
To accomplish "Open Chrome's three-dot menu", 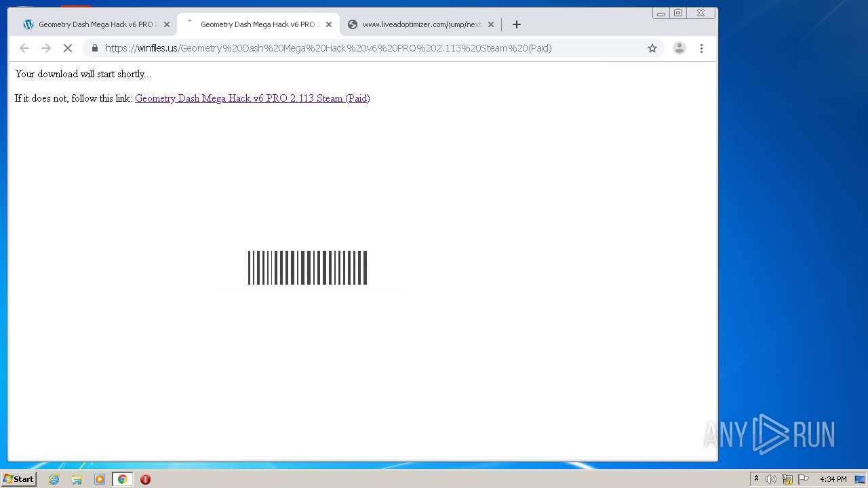I will [x=701, y=48].
